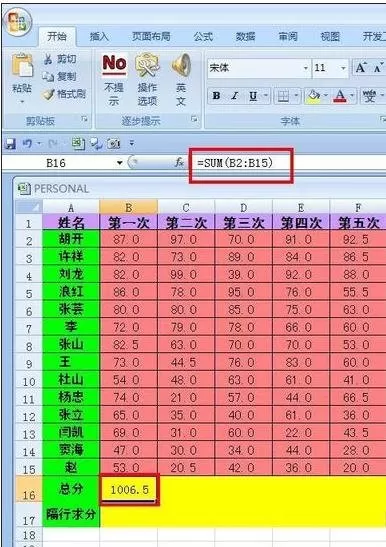Switch to the 插入 ribbon tab
The width and height of the screenshot is (386, 547).
click(99, 36)
